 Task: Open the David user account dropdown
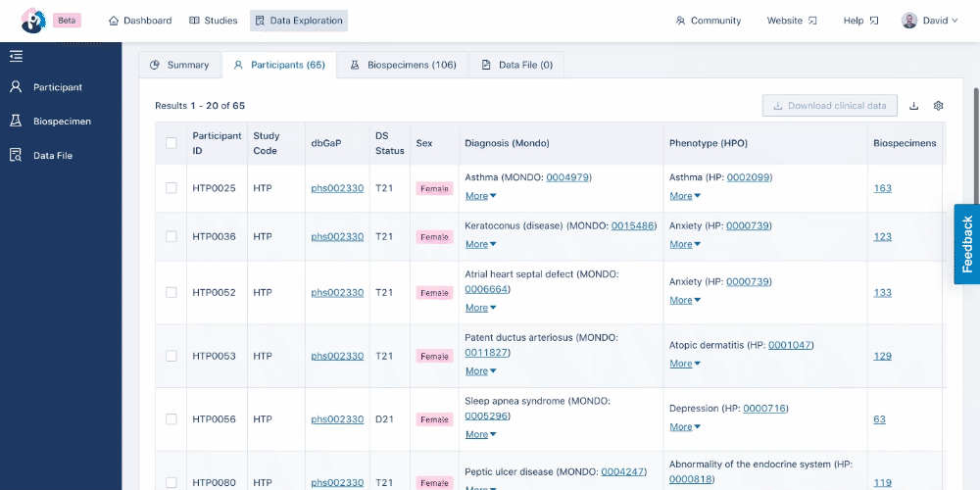coord(929,21)
